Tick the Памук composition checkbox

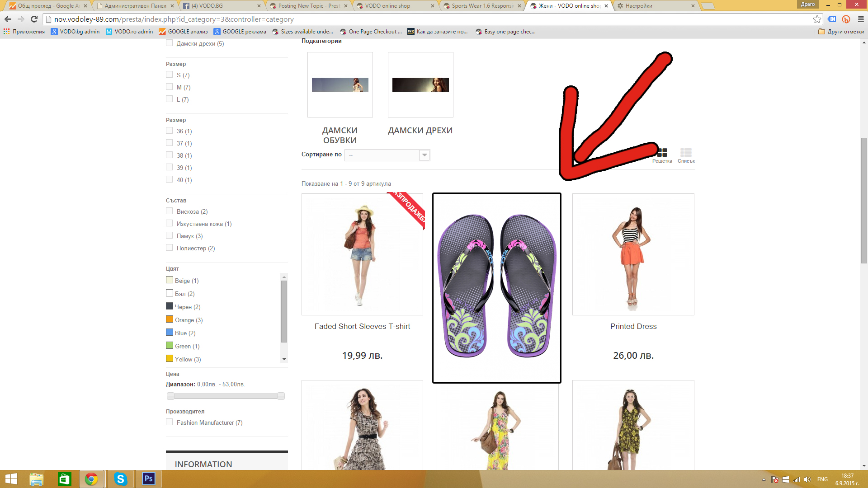tap(170, 235)
